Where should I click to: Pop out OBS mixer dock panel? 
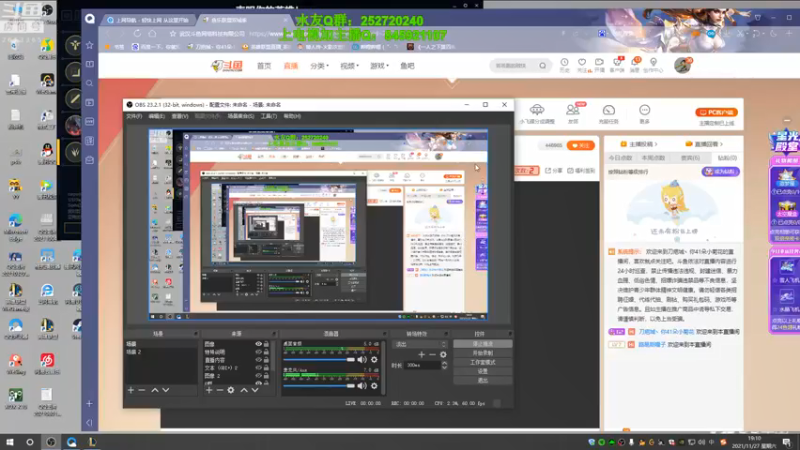click(x=384, y=334)
